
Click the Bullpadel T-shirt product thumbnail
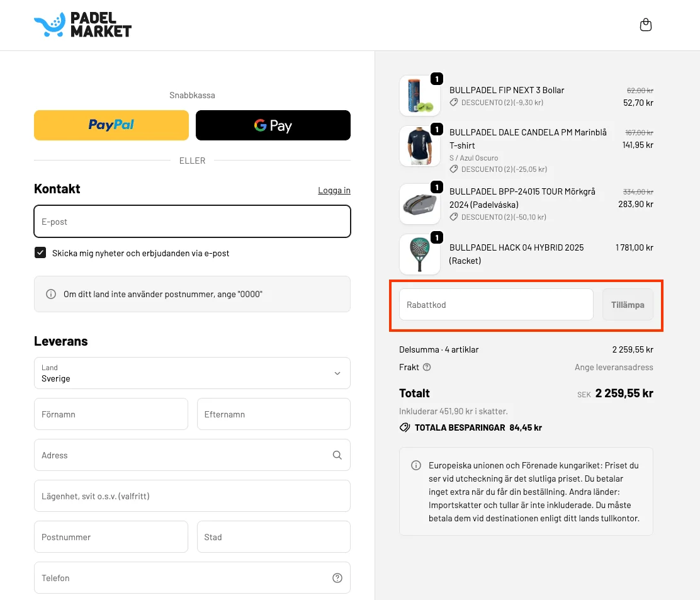pyautogui.click(x=420, y=146)
